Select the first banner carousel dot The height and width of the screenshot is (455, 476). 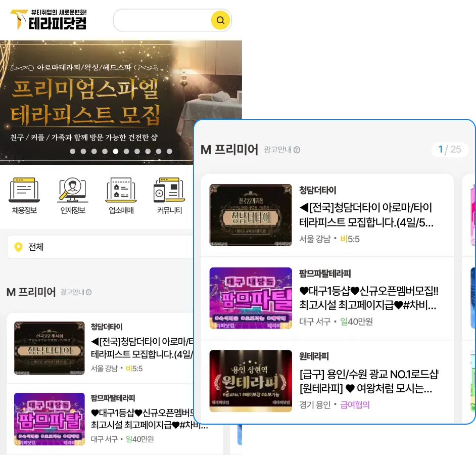[73, 151]
